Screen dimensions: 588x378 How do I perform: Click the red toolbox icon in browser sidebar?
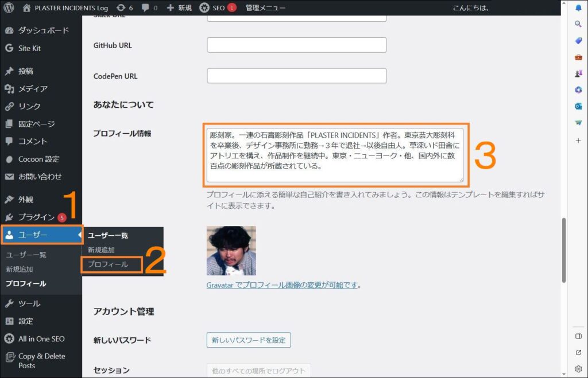pyautogui.click(x=578, y=57)
